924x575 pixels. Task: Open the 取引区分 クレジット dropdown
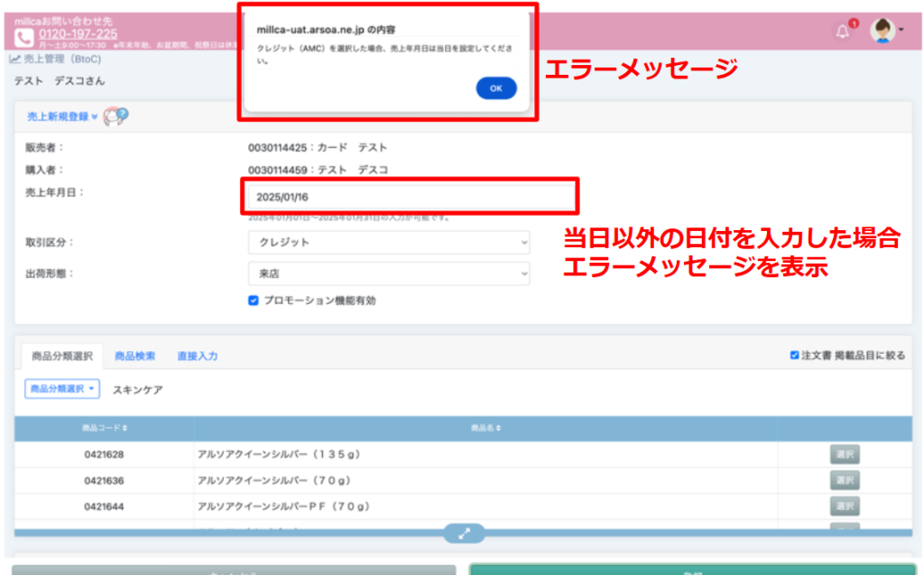pyautogui.click(x=388, y=243)
